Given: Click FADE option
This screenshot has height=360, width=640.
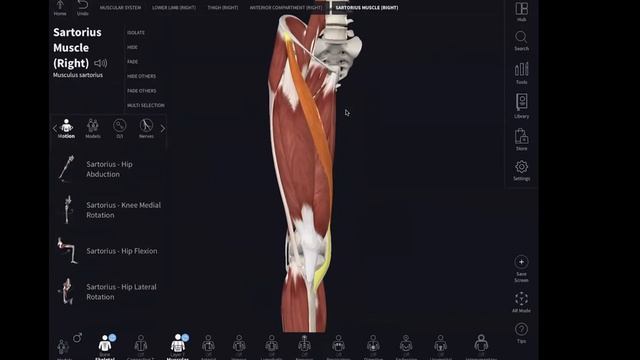Looking at the screenshot, I should pyautogui.click(x=133, y=62).
